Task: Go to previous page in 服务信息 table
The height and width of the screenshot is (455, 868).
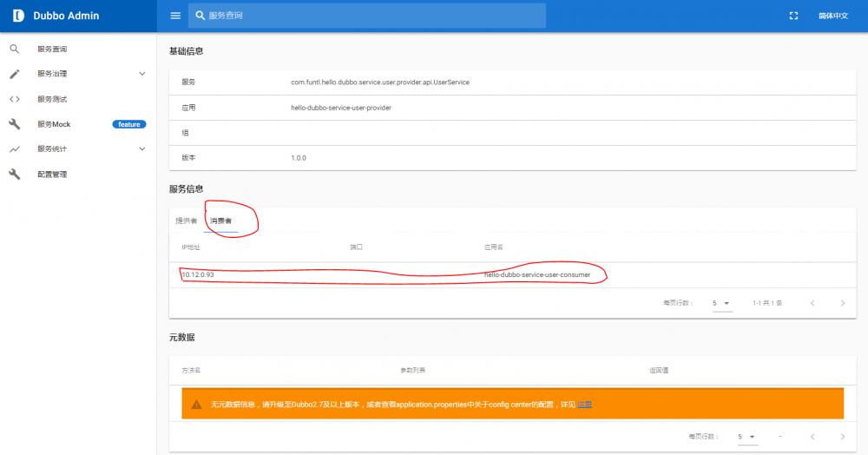Action: pyautogui.click(x=812, y=303)
